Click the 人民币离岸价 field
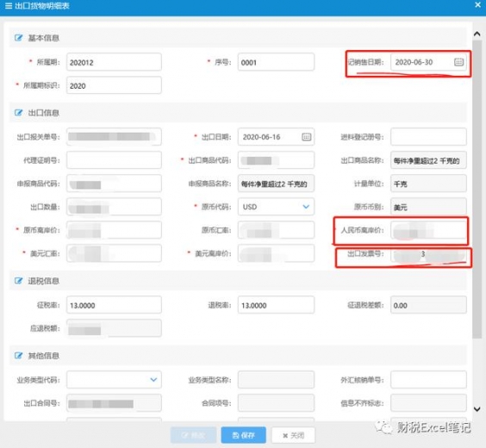 (428, 230)
